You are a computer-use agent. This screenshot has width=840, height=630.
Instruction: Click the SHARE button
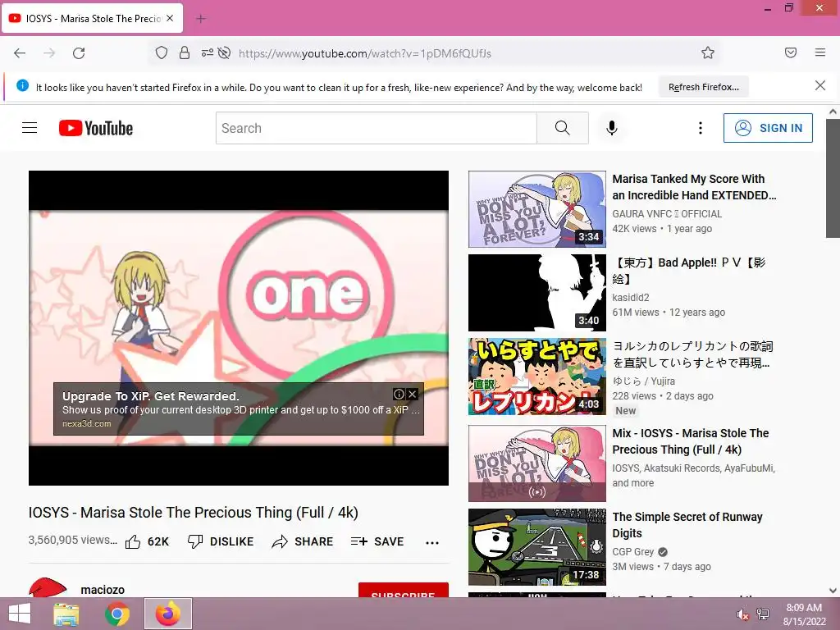pyautogui.click(x=302, y=541)
